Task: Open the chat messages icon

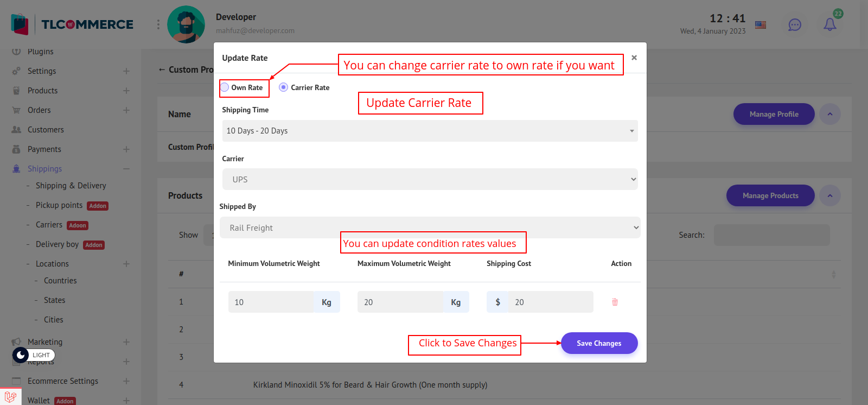Action: coord(794,25)
